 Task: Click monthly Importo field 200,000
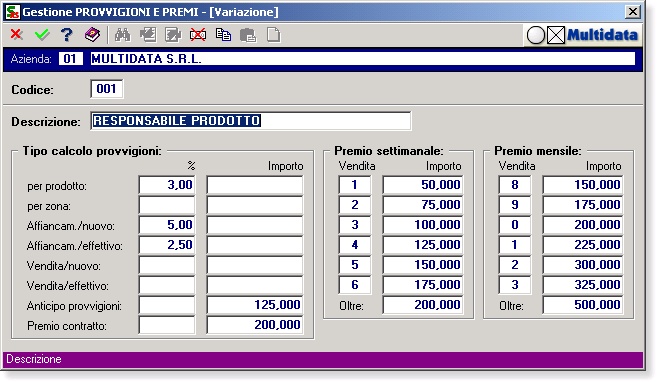click(583, 225)
